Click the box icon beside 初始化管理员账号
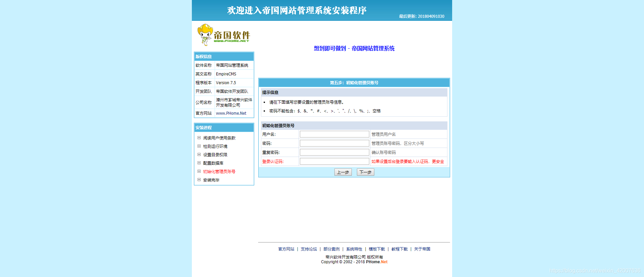644x277 pixels. point(199,171)
